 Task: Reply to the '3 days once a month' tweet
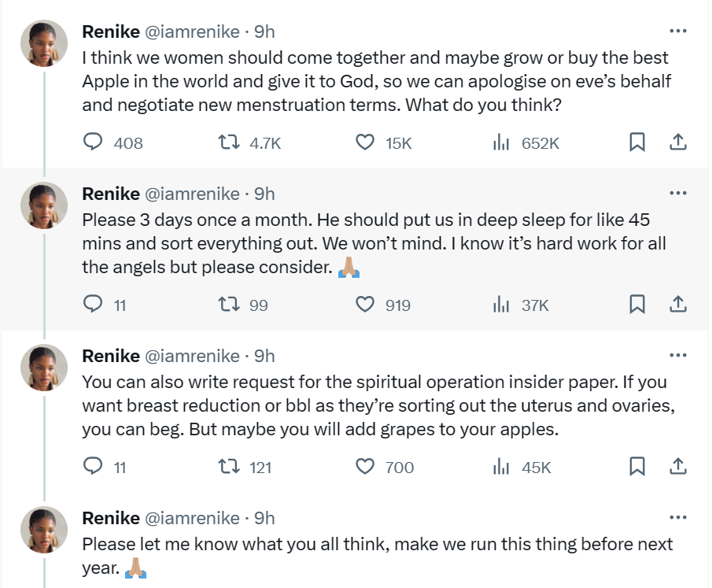(94, 305)
